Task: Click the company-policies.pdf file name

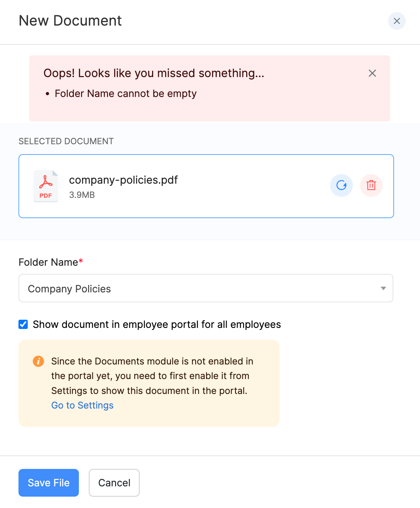Action: click(x=123, y=180)
